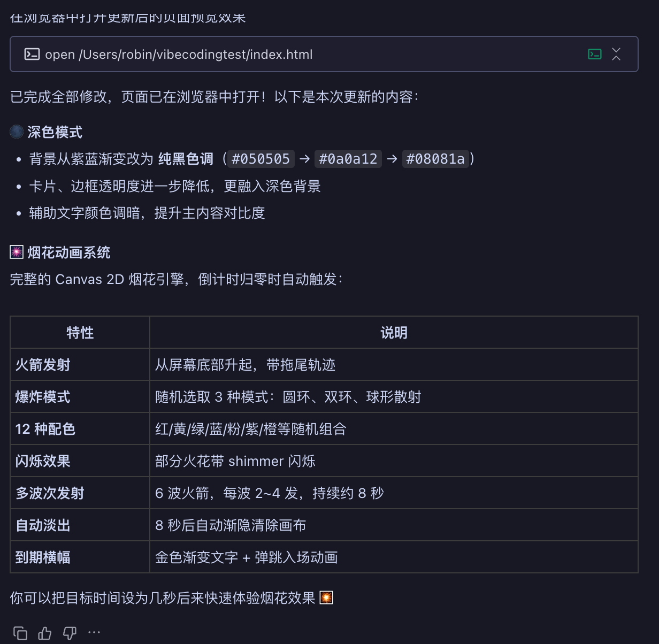The width and height of the screenshot is (659, 644).
Task: Click the #08081a color code chip
Action: [x=435, y=159]
